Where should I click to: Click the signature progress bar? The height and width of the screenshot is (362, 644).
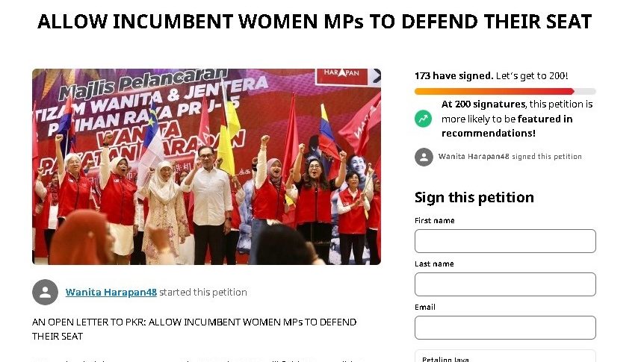(x=505, y=92)
